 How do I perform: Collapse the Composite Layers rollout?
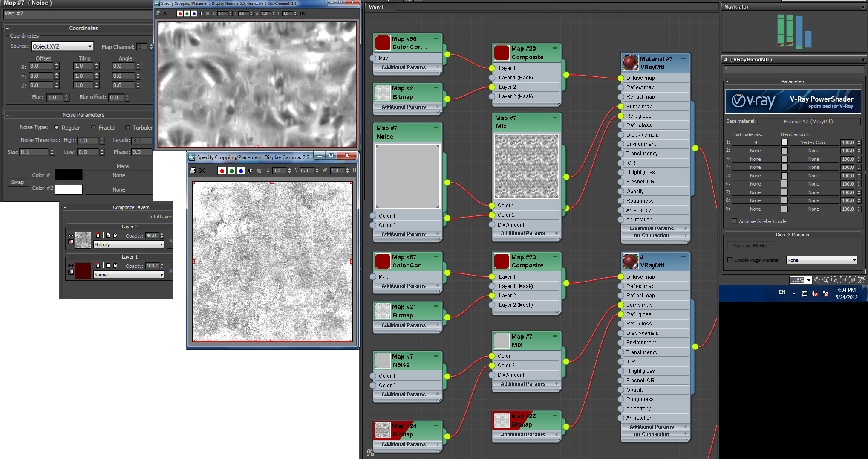65,207
